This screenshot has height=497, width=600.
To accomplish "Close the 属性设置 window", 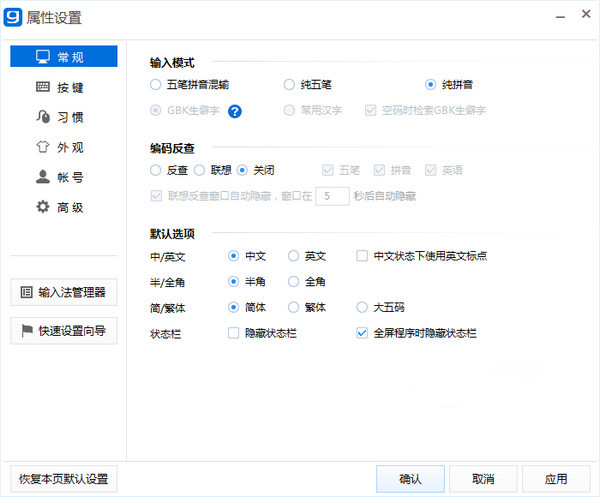I will tap(586, 14).
